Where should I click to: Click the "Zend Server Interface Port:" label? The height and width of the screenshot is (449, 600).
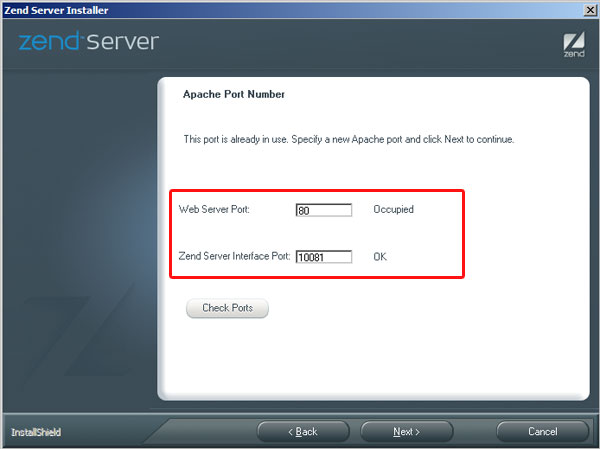click(235, 256)
